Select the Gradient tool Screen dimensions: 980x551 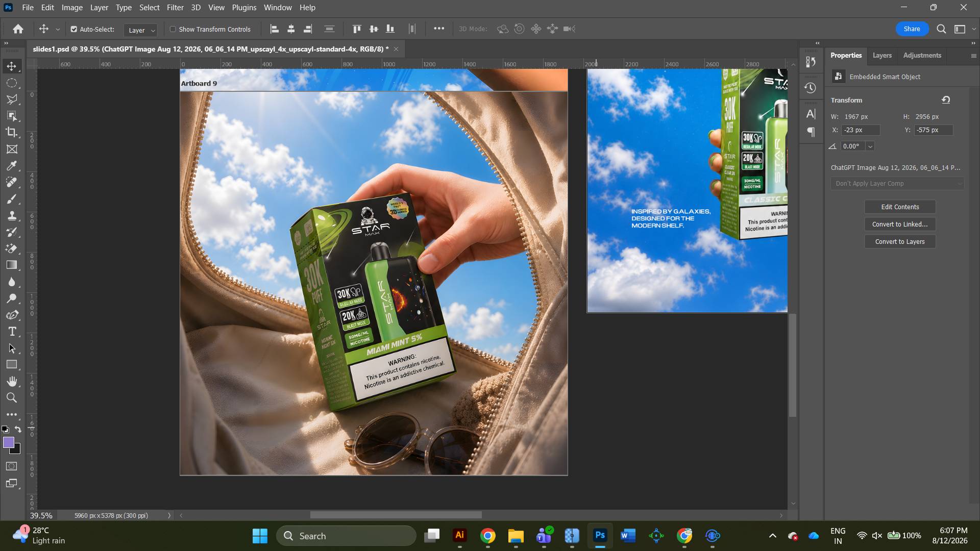pos(12,265)
